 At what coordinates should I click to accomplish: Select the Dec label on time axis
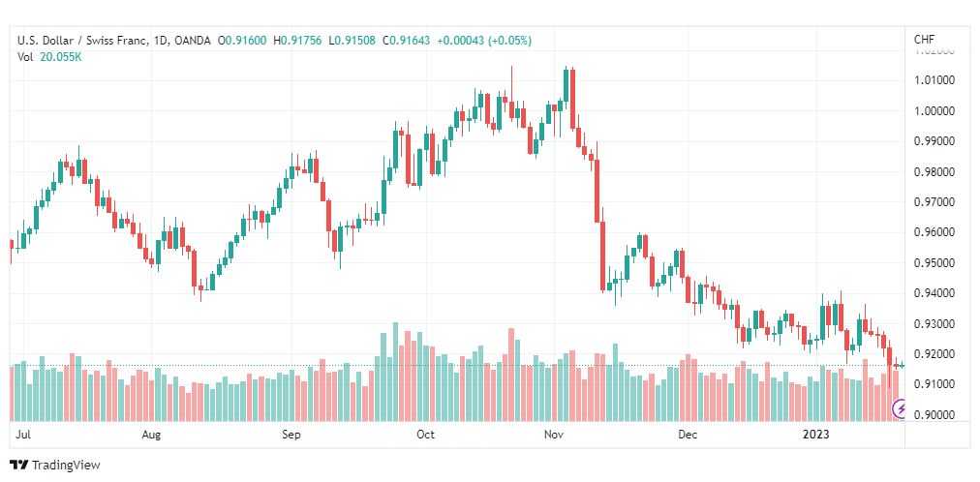click(689, 434)
